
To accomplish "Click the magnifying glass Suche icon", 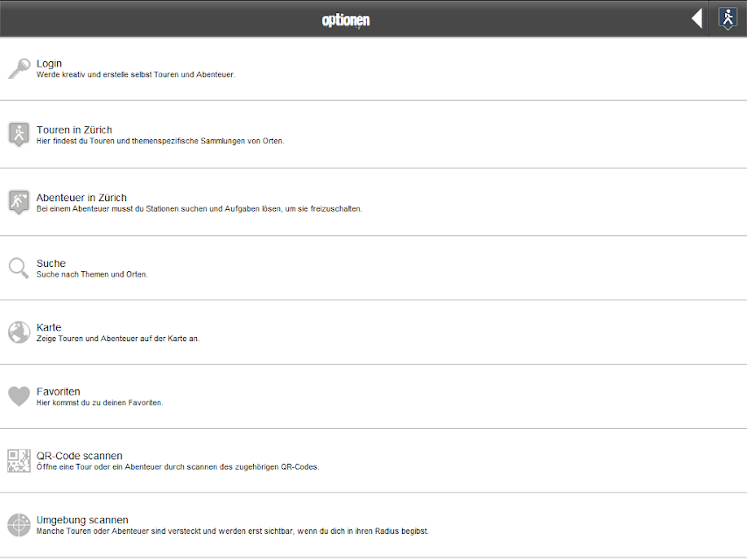I will tap(18, 268).
